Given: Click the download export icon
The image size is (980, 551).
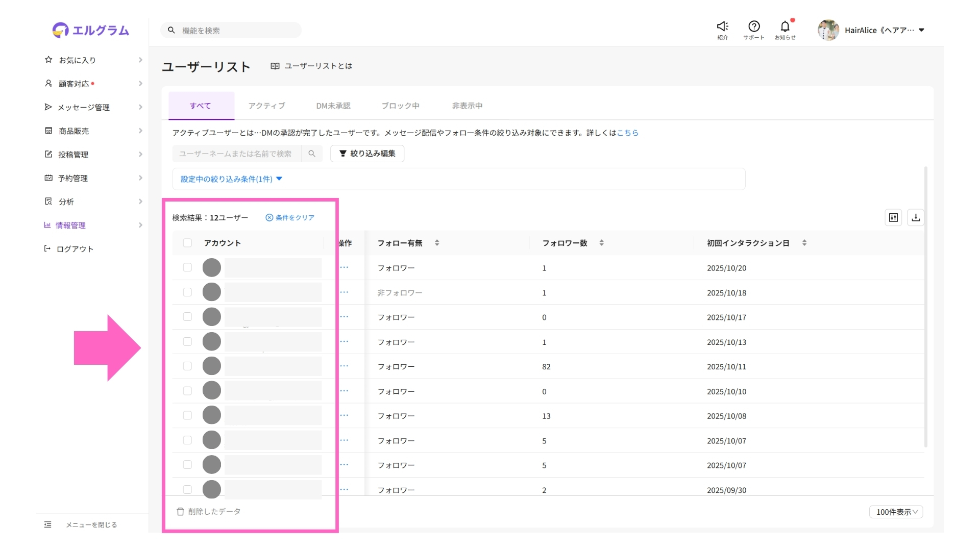Looking at the screenshot, I should [x=916, y=218].
